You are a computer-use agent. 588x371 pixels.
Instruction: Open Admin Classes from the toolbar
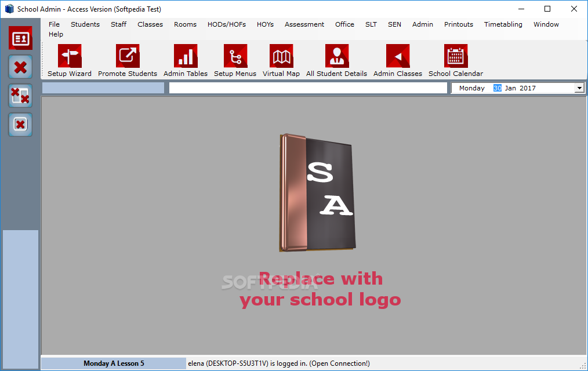(x=397, y=60)
